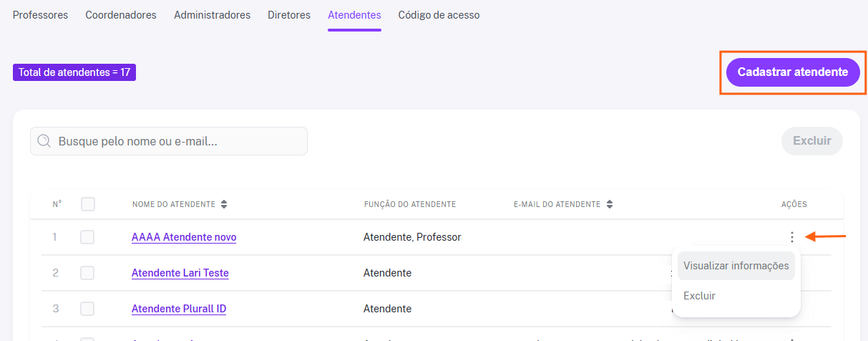Focus the name or e-mail search field
Image resolution: width=868 pixels, height=341 pixels.
[169, 141]
